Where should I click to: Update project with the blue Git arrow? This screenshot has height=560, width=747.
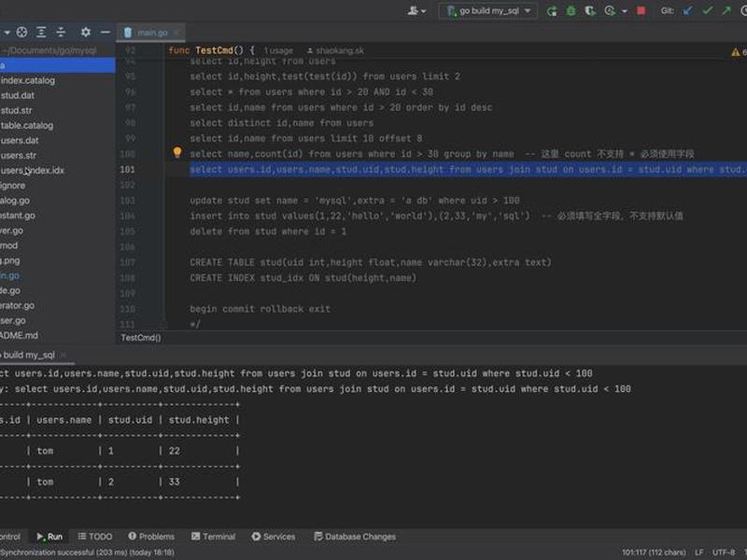(x=687, y=10)
